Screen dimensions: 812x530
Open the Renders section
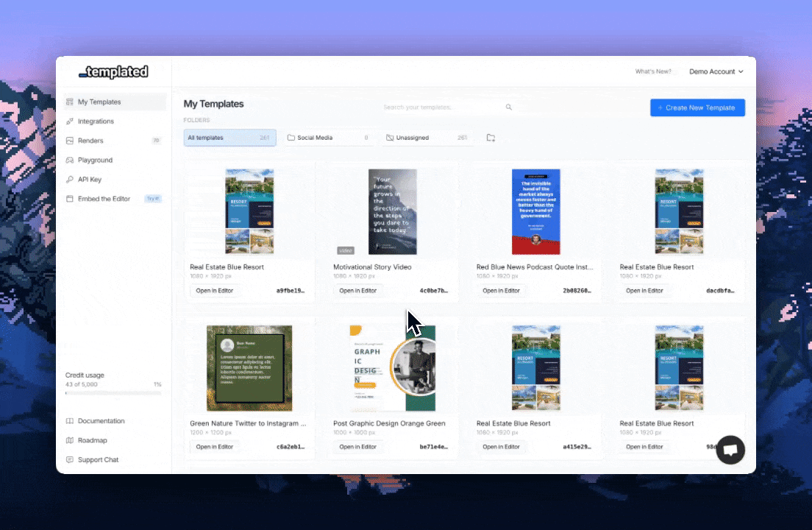(x=90, y=141)
